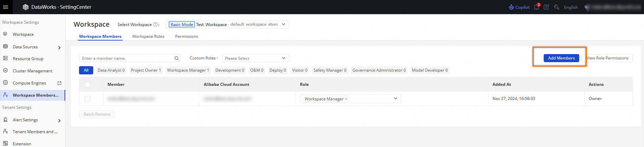Filter by Governance Administrator role
644x147 pixels.
(379, 70)
